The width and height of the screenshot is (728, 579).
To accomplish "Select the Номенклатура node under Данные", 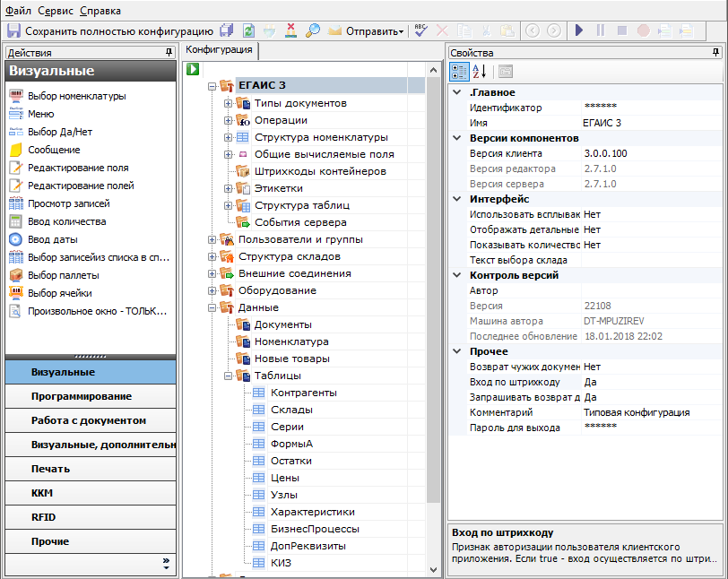I will pyautogui.click(x=291, y=341).
